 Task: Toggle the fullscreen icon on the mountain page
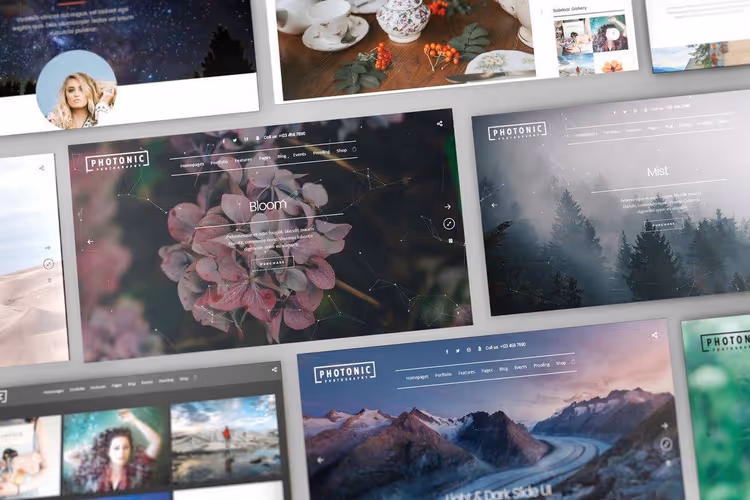666,444
